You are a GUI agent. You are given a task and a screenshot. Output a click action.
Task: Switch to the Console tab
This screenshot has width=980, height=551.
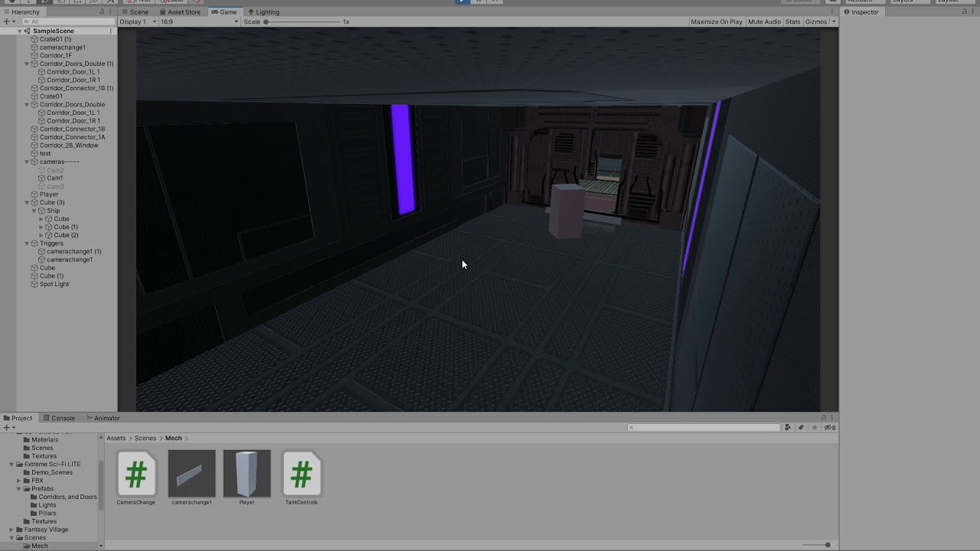[59, 418]
